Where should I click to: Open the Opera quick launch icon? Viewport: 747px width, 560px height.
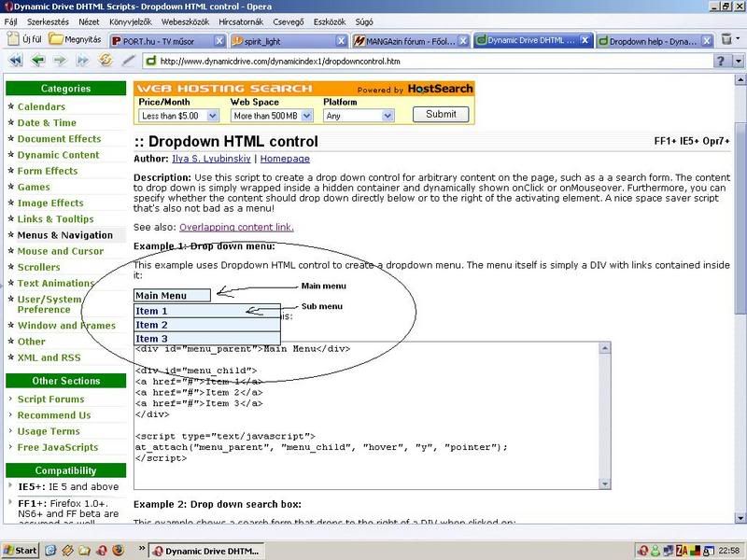[x=102, y=551]
